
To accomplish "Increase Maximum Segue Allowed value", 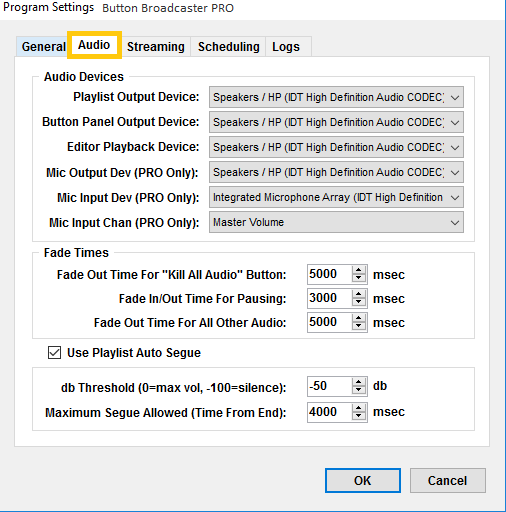I will click(x=359, y=408).
